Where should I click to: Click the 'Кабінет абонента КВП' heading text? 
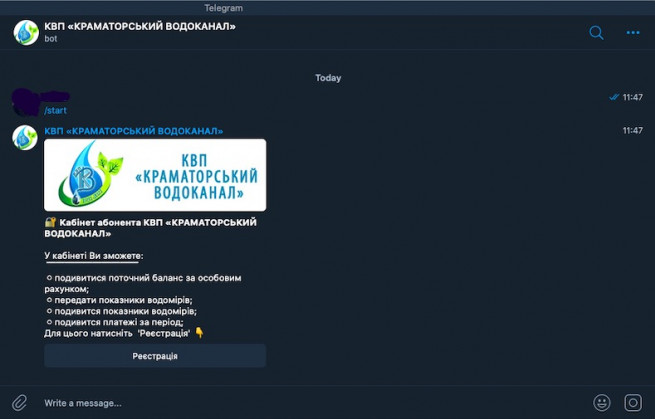[x=151, y=228]
